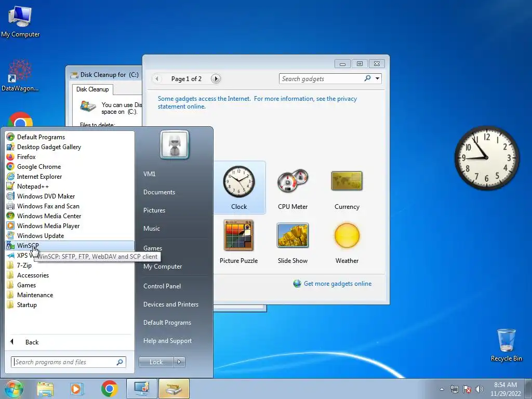Launch WinSCP from the programs list
Image resolution: width=532 pixels, height=399 pixels.
point(70,245)
